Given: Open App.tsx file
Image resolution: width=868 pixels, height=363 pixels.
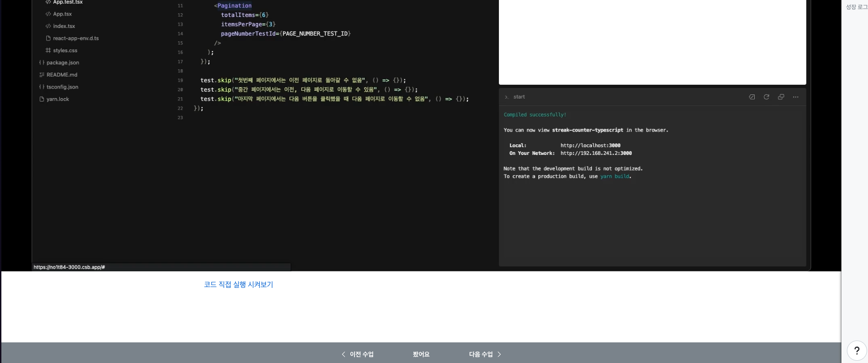Looking at the screenshot, I should point(62,14).
